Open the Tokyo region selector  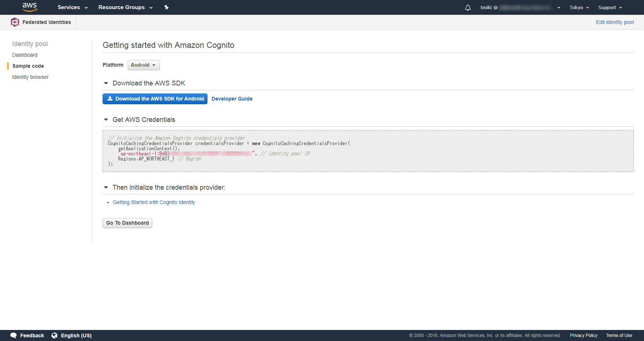pos(579,7)
